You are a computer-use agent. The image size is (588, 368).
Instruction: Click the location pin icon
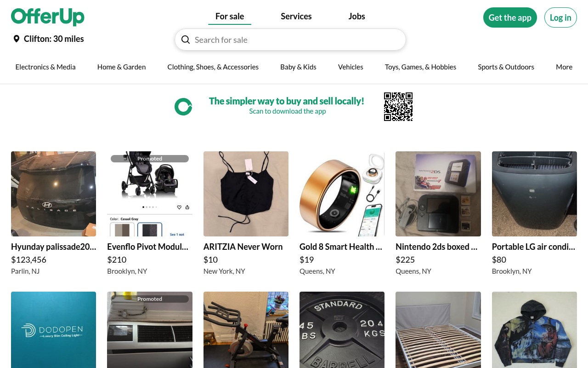tap(17, 39)
